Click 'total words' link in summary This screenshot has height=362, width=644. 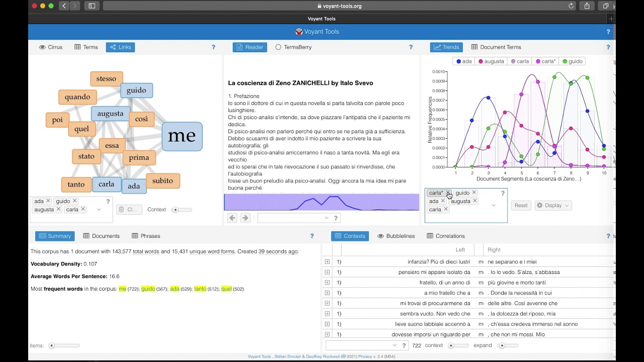pos(146,251)
